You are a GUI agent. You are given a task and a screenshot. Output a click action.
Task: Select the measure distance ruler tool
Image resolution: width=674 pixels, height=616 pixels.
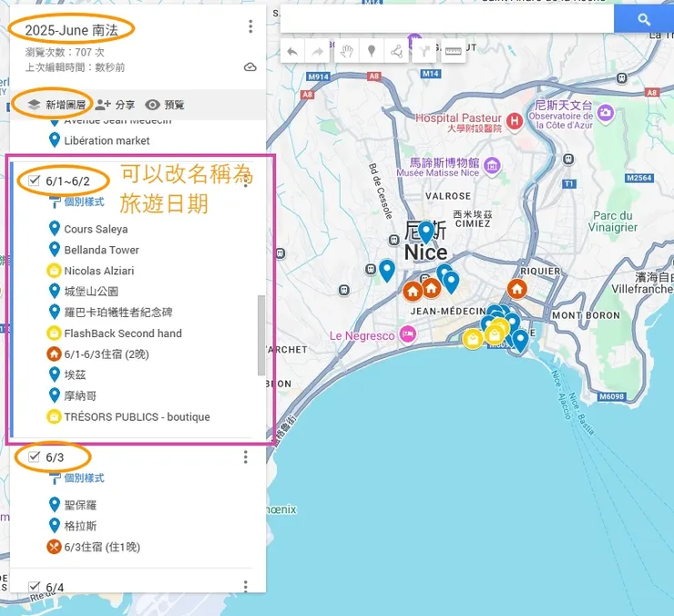pos(453,52)
